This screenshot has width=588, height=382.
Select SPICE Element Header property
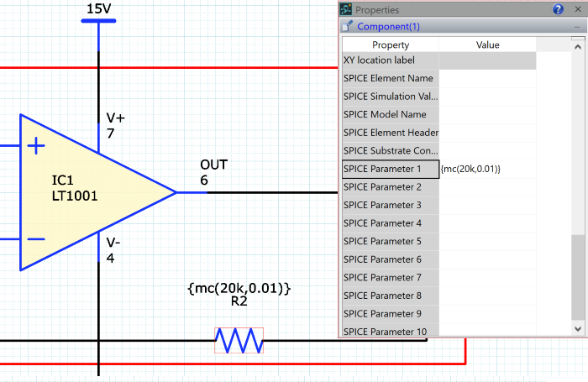391,133
